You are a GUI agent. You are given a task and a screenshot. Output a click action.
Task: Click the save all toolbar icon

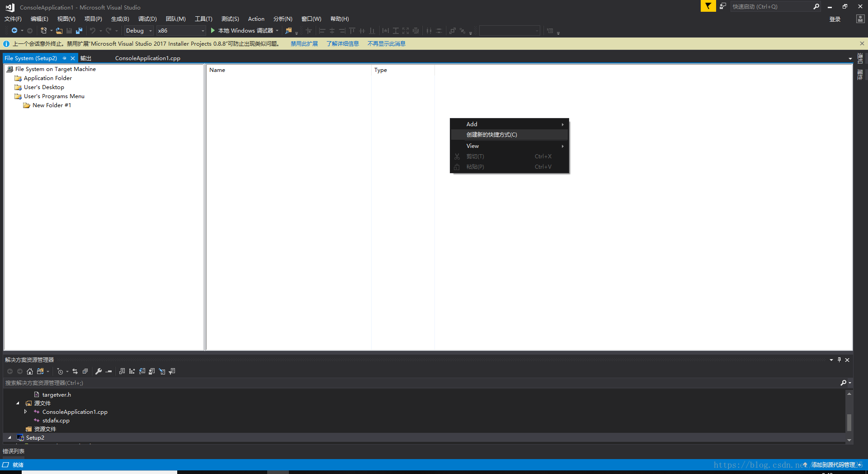tap(79, 31)
